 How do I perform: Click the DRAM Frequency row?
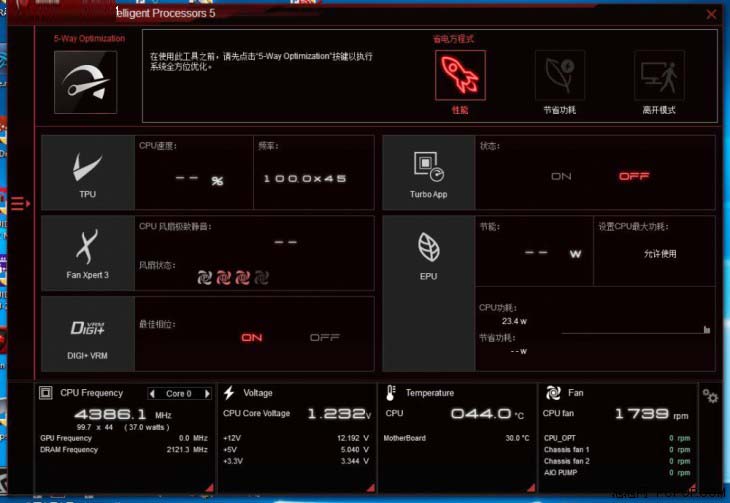[124, 449]
